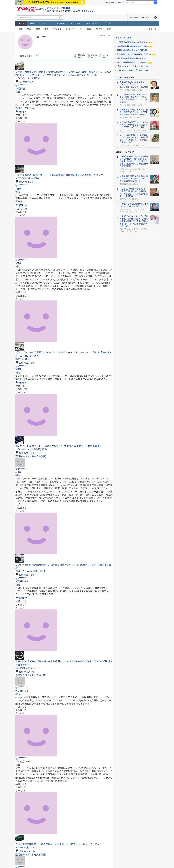Click the speech bubble icon beside 57件のコメント
The height and width of the screenshot is (868, 174).
[17, 362]
